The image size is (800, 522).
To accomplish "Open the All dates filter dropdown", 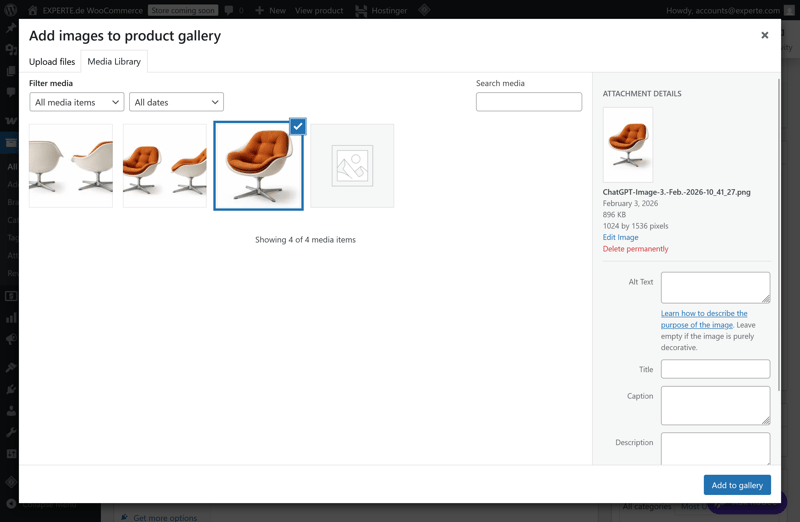I will 176,102.
